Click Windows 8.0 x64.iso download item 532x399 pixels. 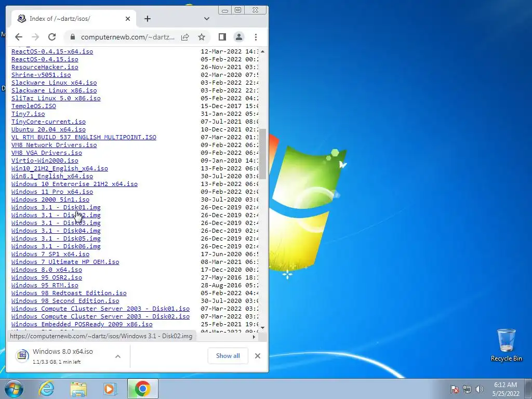pyautogui.click(x=63, y=356)
